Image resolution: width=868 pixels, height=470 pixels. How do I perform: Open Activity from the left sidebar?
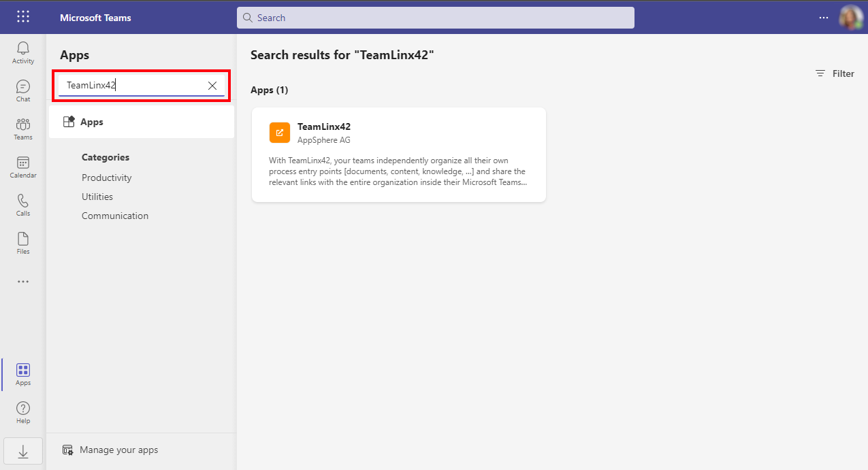[x=22, y=53]
